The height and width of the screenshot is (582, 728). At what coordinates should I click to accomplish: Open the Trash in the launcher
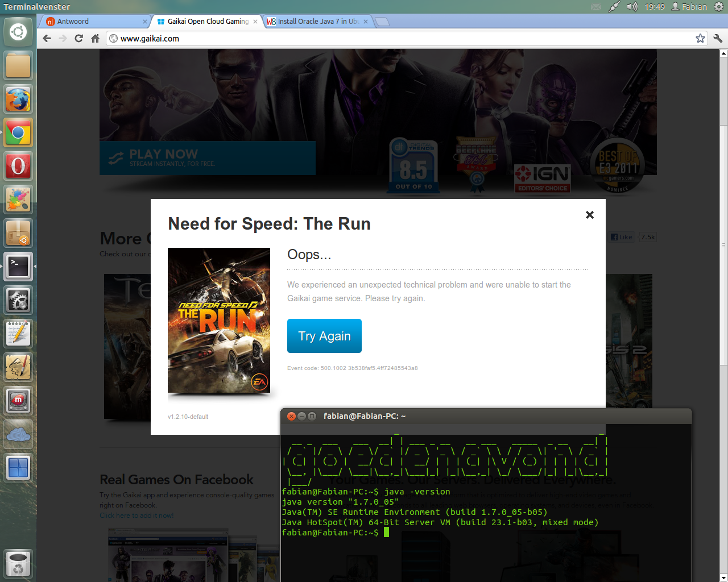18,563
